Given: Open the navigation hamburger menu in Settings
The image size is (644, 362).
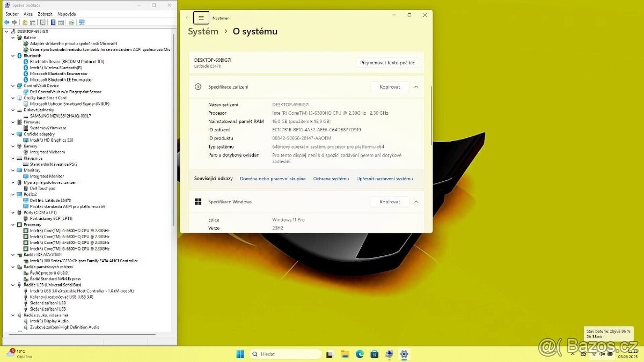Looking at the screenshot, I should (x=201, y=17).
